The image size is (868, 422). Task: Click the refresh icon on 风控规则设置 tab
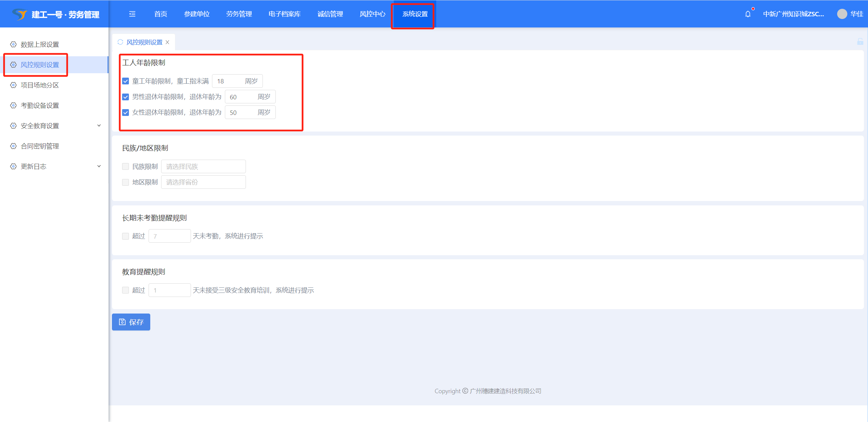click(x=120, y=42)
